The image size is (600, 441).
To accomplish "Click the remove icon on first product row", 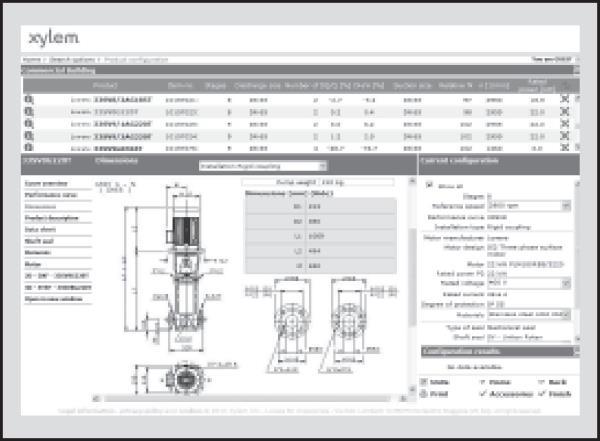I will point(564,99).
